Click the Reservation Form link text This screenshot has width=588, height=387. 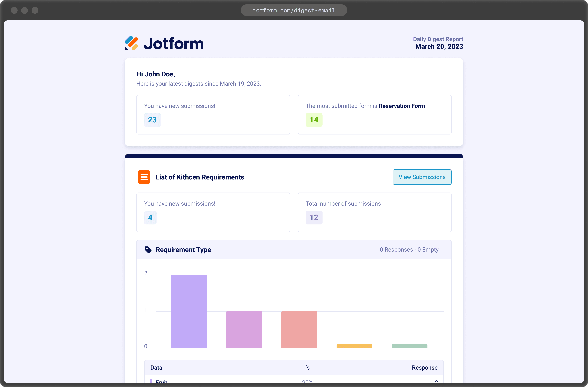pos(402,106)
